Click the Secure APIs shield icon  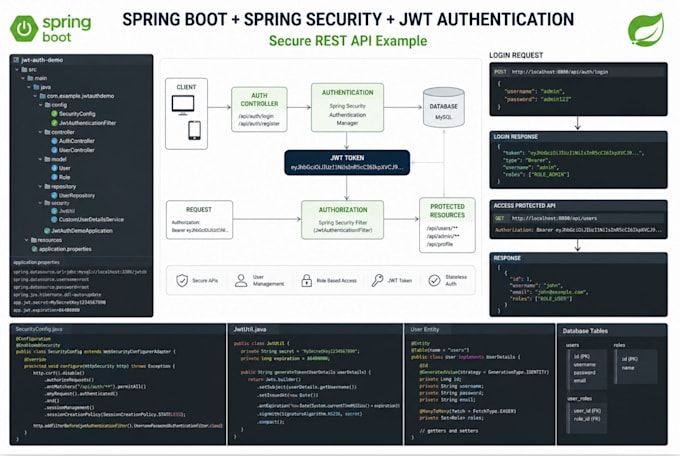point(182,281)
